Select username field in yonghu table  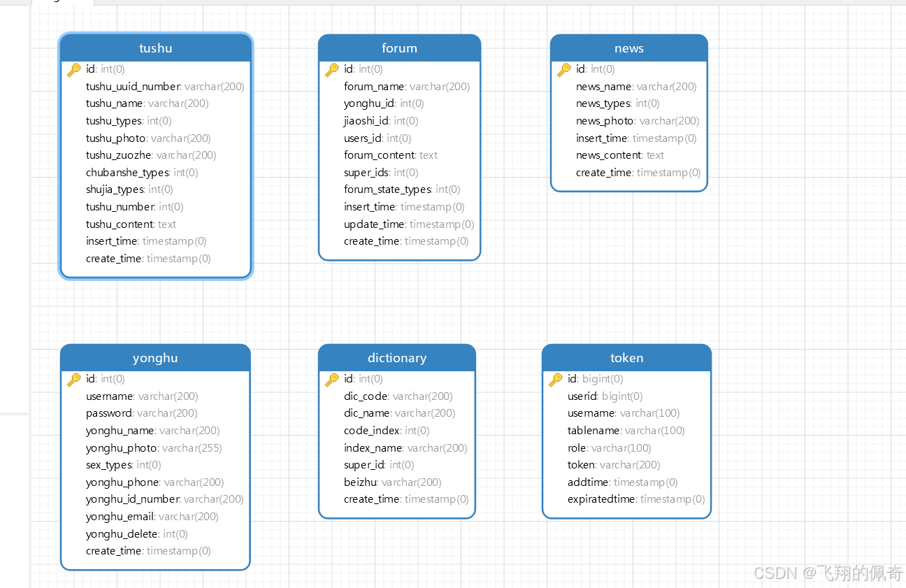click(x=142, y=396)
